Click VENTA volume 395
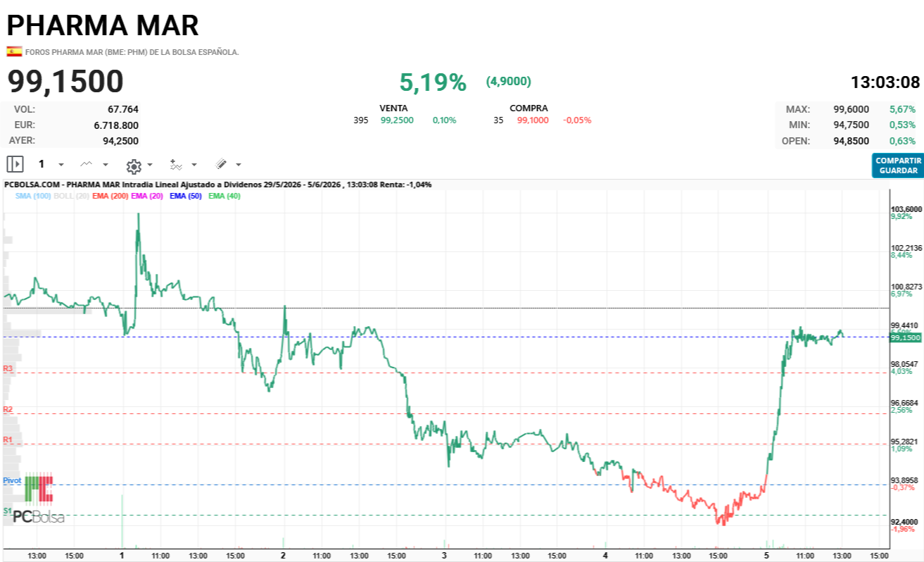 coord(361,120)
